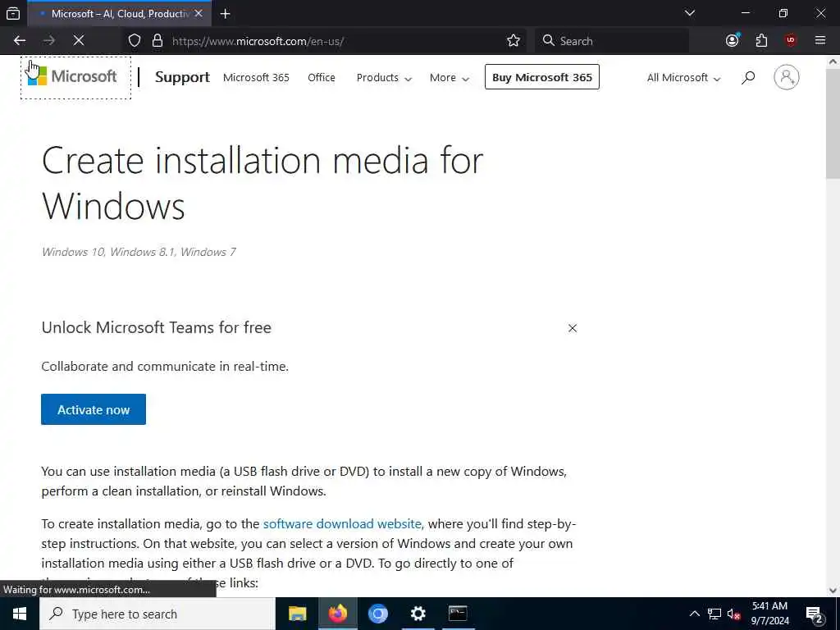Click the 'Create installation media for Windows' heading
Screen dimensions: 840x630
point(262,183)
